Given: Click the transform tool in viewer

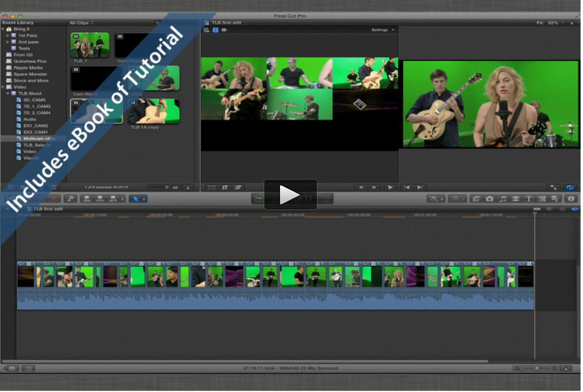Looking at the screenshot, I should 212,188.
